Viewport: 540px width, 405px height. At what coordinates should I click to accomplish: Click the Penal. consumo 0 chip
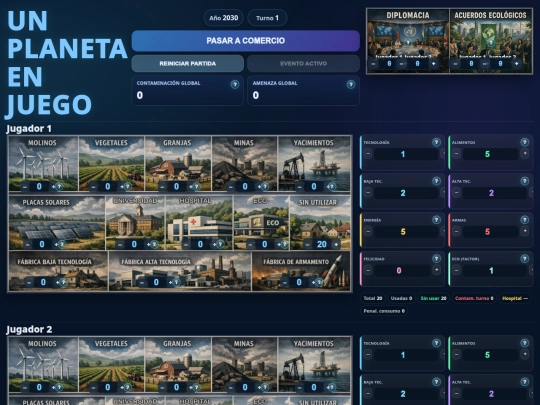(x=384, y=311)
